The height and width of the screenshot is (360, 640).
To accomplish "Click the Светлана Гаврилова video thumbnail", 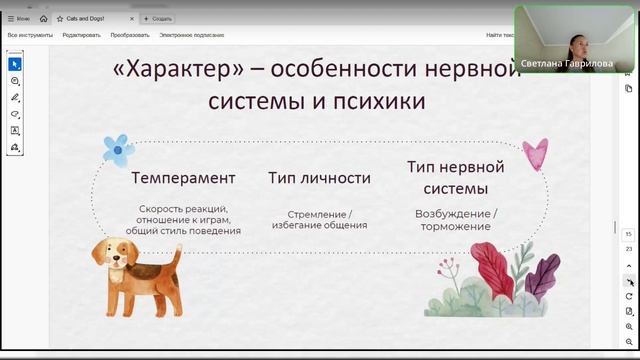I will pos(574,39).
